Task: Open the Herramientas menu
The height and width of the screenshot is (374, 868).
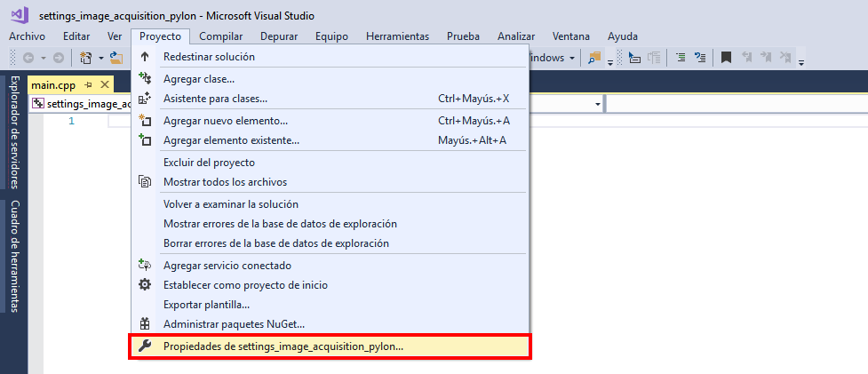Action: click(x=397, y=36)
